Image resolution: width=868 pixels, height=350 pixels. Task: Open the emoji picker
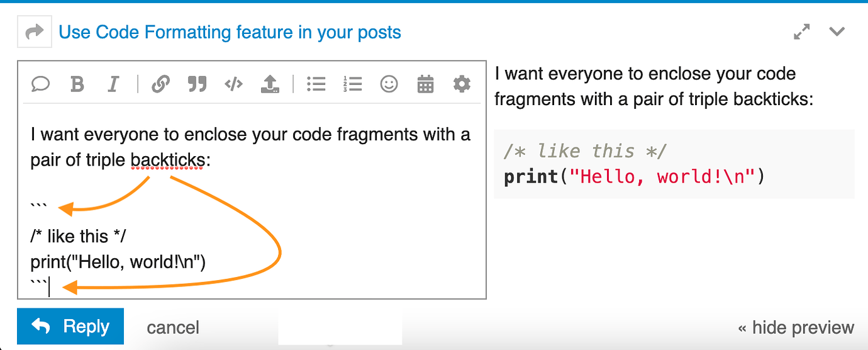pos(389,84)
